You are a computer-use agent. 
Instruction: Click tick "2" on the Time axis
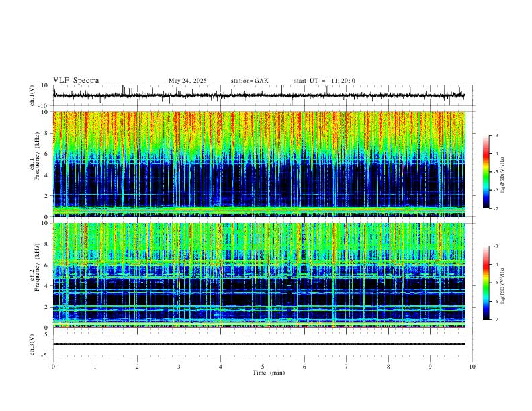[137, 367]
